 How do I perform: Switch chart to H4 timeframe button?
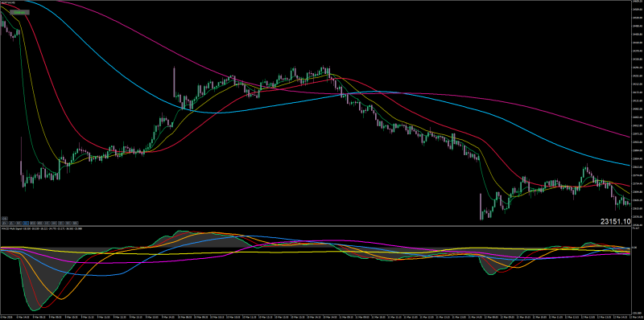[54, 224]
